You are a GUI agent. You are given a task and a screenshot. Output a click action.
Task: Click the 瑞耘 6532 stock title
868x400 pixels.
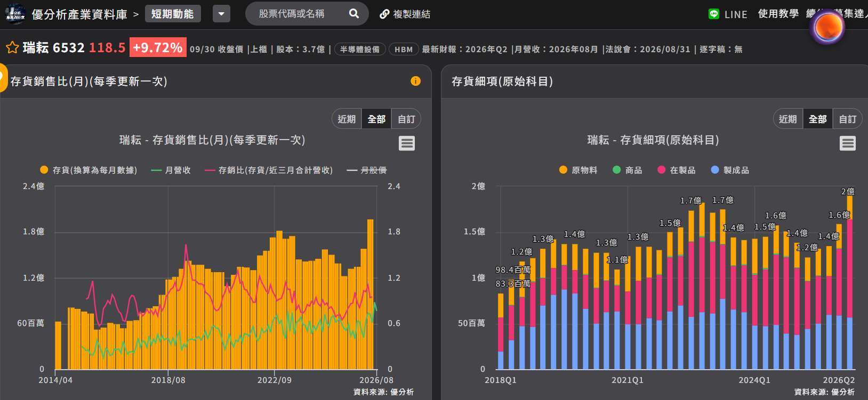pyautogui.click(x=54, y=48)
